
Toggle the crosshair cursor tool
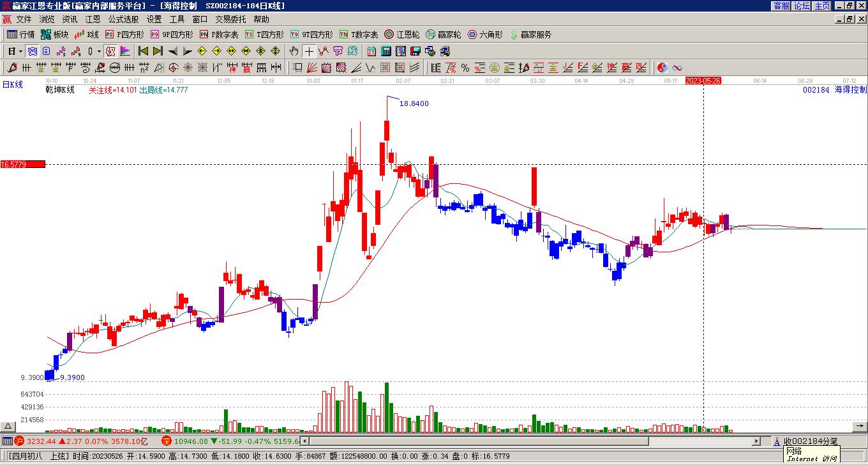[309, 51]
